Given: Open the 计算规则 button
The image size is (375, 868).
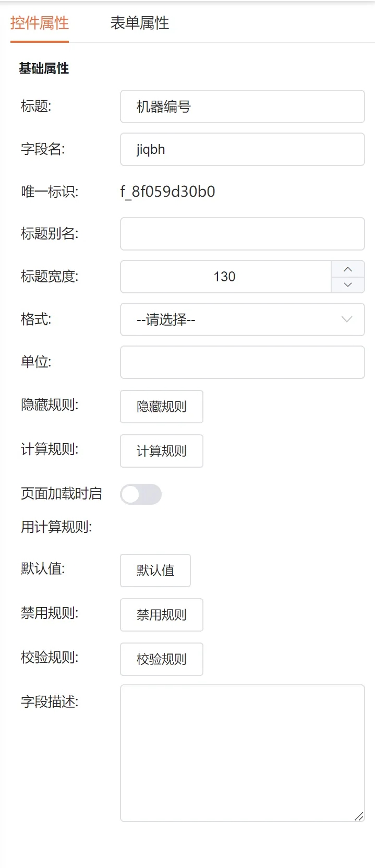Looking at the screenshot, I should [x=162, y=451].
